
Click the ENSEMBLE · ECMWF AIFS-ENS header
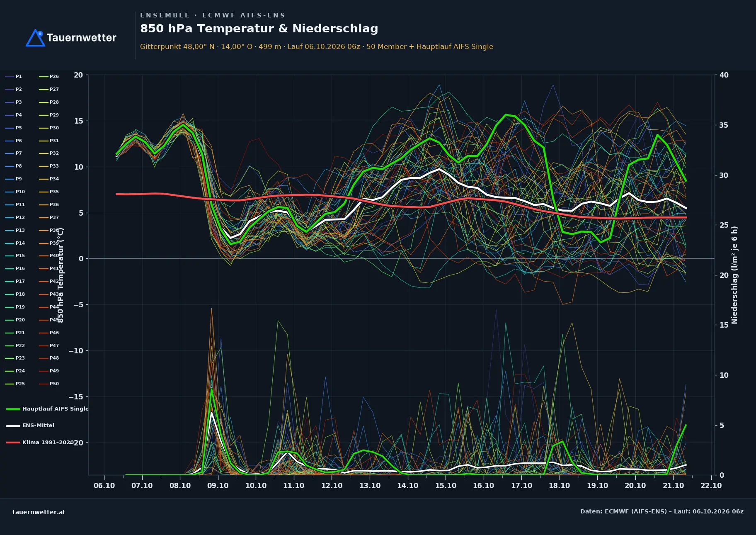pos(213,15)
